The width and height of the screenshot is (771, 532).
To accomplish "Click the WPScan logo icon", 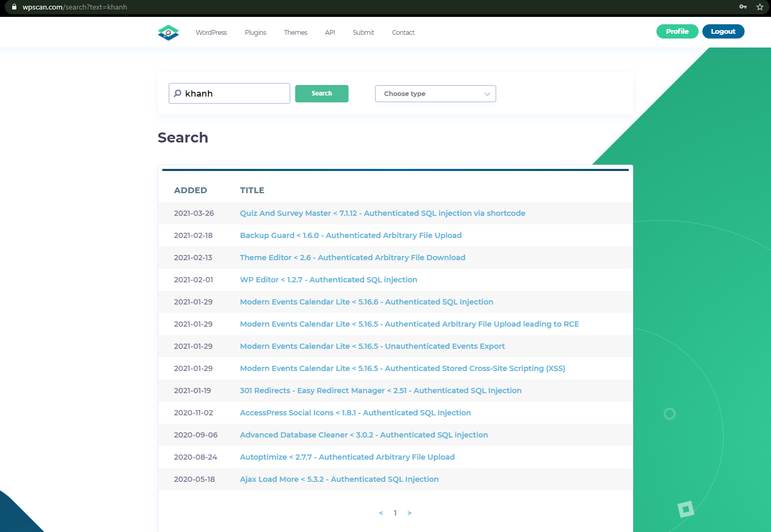I will tap(168, 33).
